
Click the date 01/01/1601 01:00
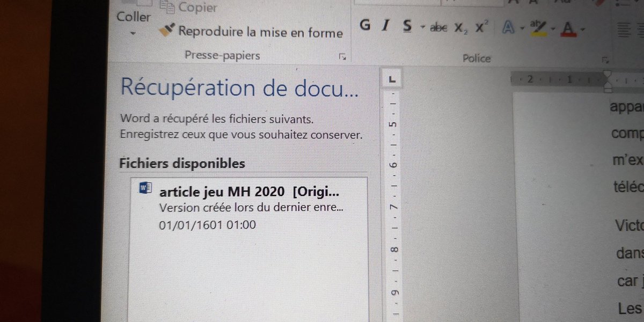click(208, 225)
